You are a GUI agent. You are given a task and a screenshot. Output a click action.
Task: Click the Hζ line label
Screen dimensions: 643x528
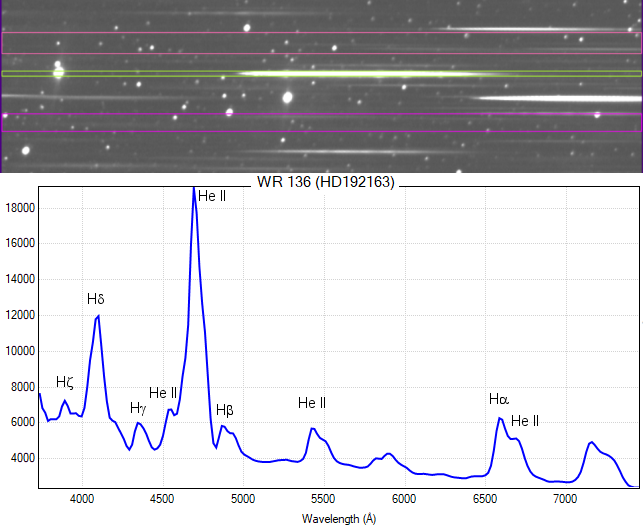click(x=65, y=382)
